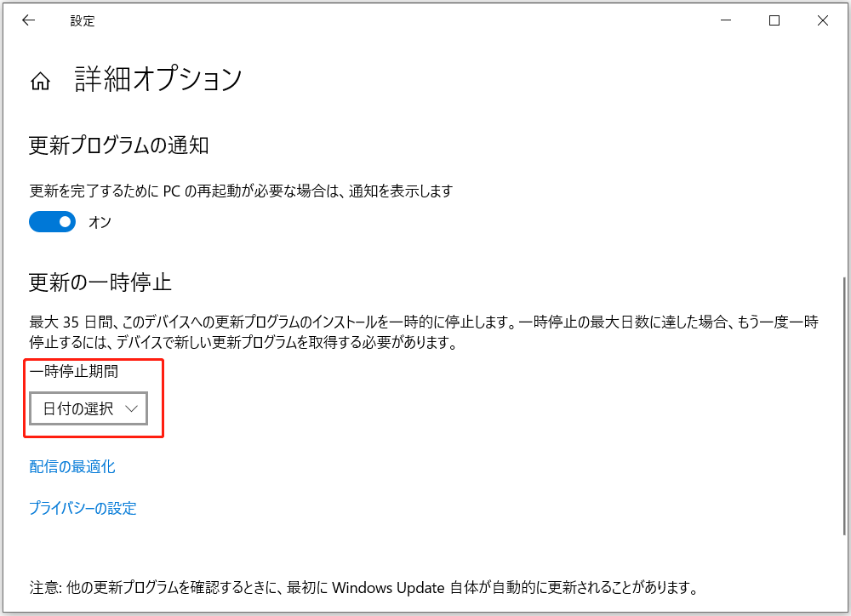Screen dimensions: 851x616
Task: Click the back arrow to return to Windows Update
Action: coord(28,20)
